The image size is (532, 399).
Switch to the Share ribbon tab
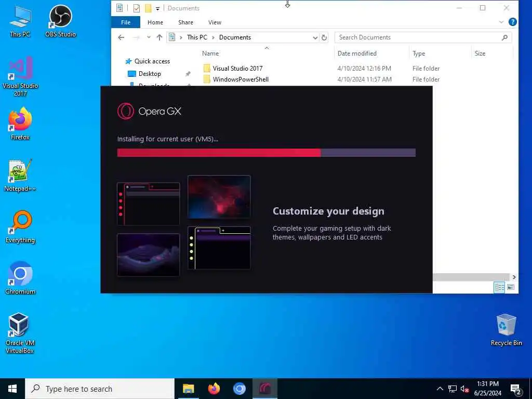click(x=185, y=22)
